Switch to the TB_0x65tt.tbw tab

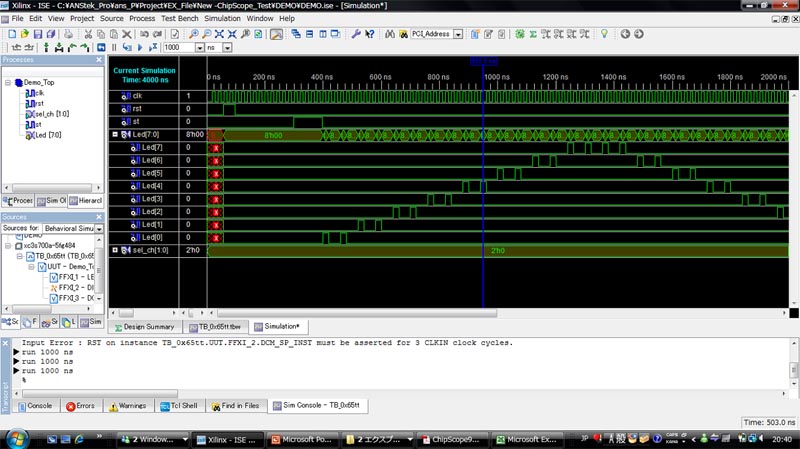coord(215,327)
